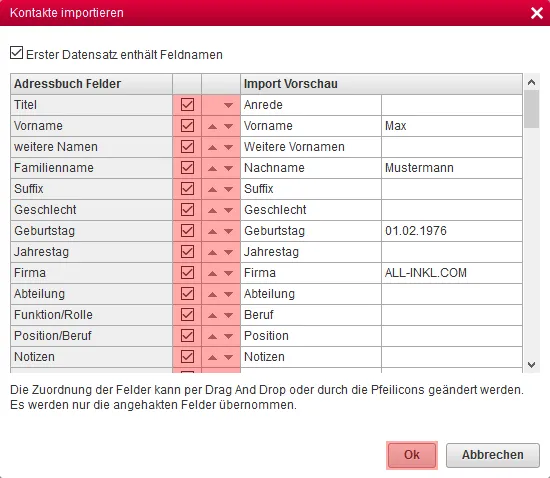Click scrollbar down arrow of field list
The height and width of the screenshot is (478, 550).
pyautogui.click(x=531, y=365)
